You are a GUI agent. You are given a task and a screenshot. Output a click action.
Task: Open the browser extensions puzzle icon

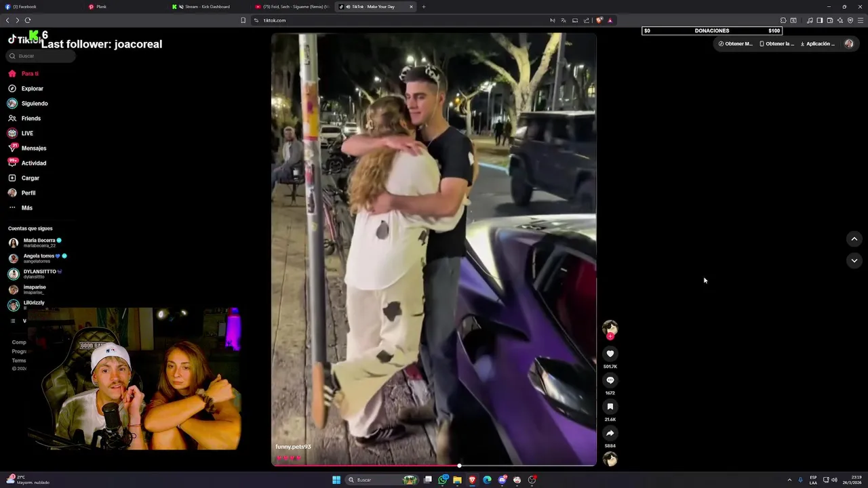(x=783, y=20)
